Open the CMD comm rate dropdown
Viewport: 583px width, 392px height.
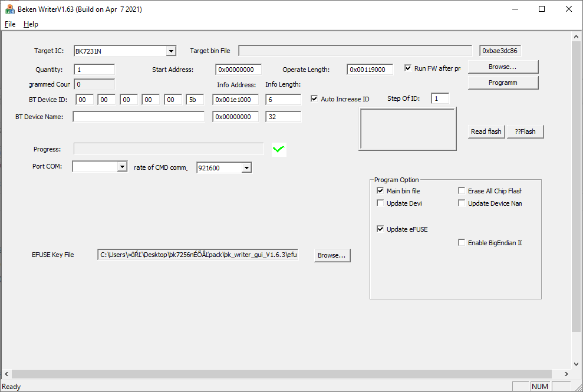[247, 167]
